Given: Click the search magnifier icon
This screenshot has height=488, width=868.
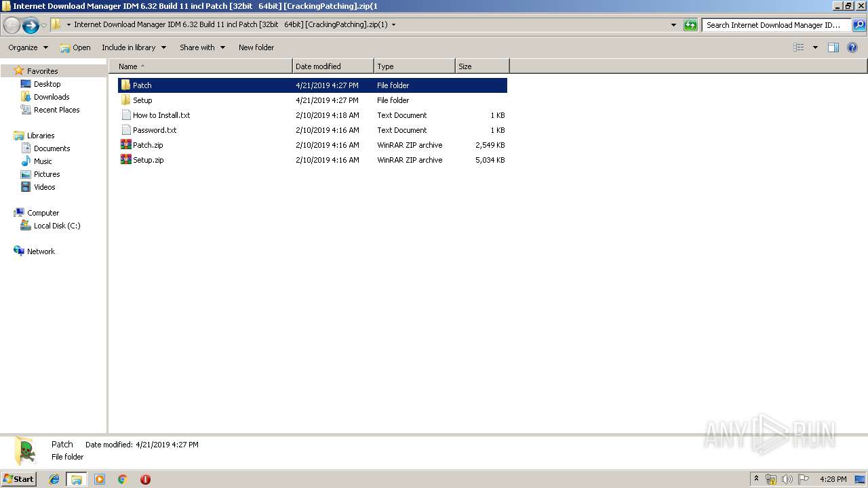Looking at the screenshot, I should pyautogui.click(x=859, y=25).
